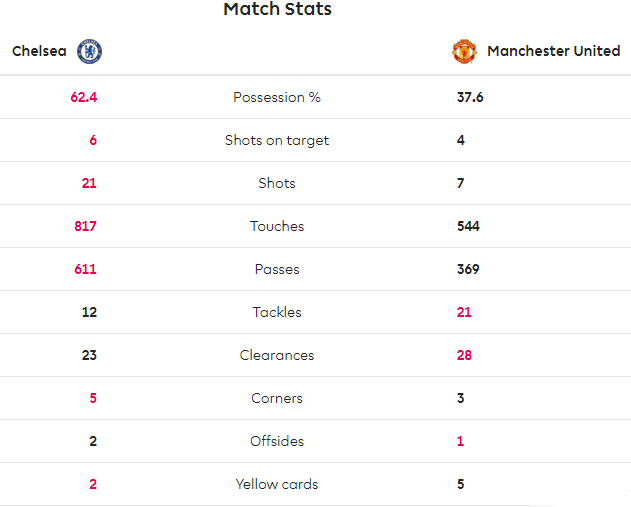The height and width of the screenshot is (507, 631).
Task: Select Chelsea's 62.4 possession value
Action: point(84,97)
